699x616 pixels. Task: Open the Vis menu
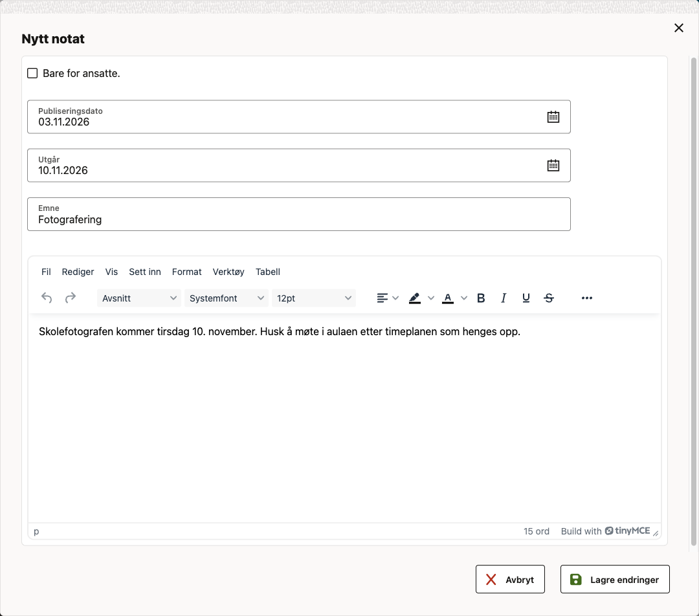[x=111, y=272]
